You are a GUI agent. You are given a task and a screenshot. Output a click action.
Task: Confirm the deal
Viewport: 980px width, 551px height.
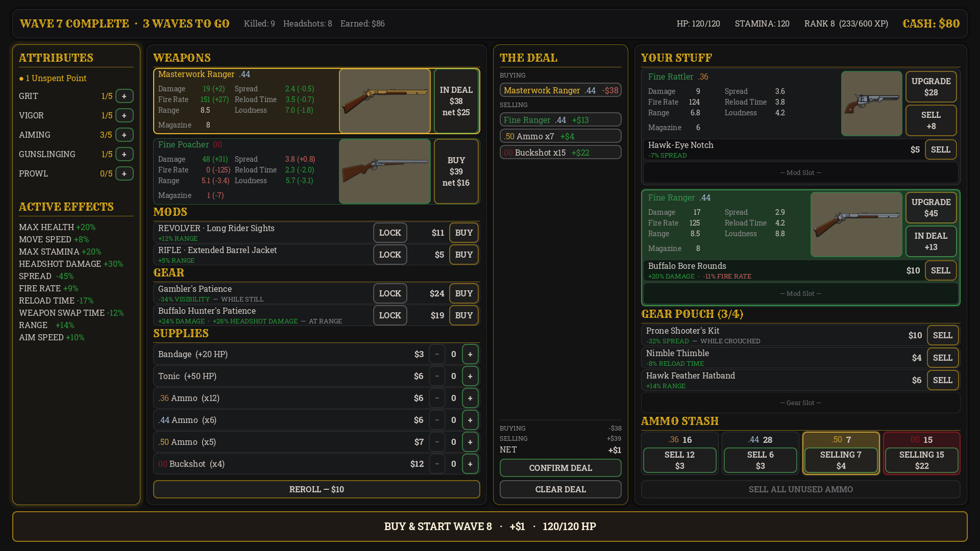click(560, 468)
